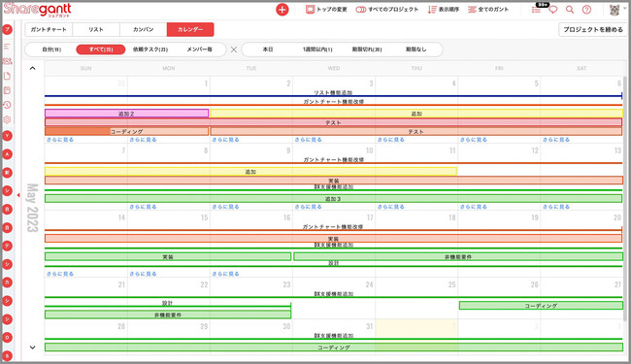Click the user avatar in the top right
Image resolution: width=631 pixels, height=364 pixels.
[x=614, y=10]
